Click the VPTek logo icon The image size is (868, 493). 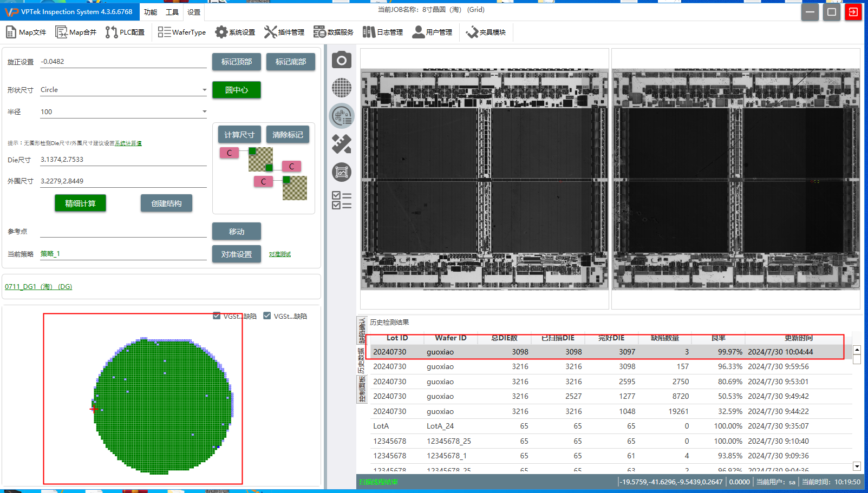(x=11, y=12)
